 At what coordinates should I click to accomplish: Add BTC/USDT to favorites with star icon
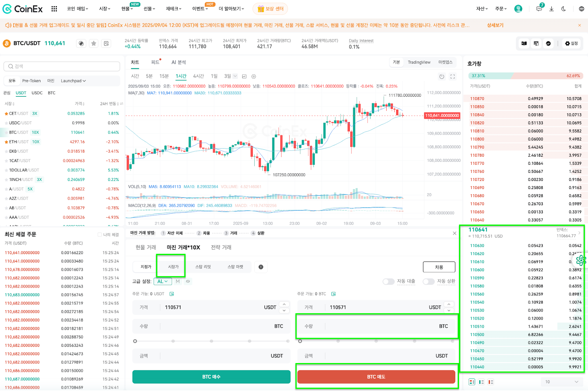point(94,43)
